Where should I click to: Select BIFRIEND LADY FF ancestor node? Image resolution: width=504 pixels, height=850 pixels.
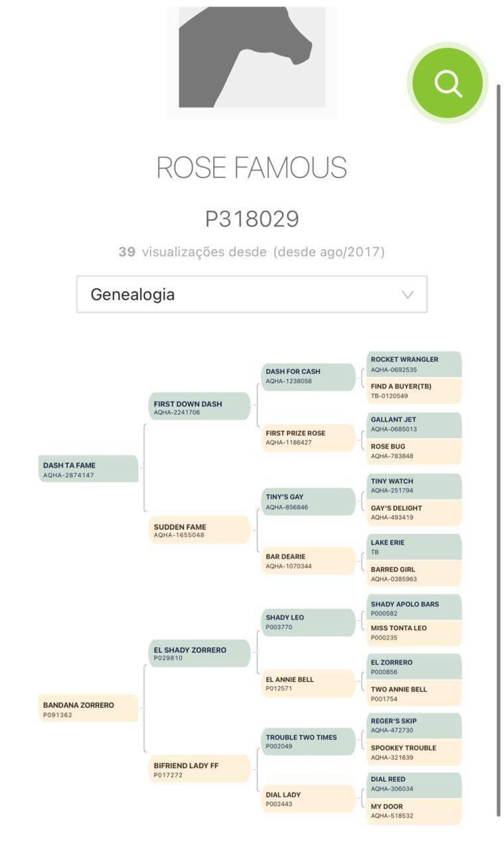click(x=200, y=769)
